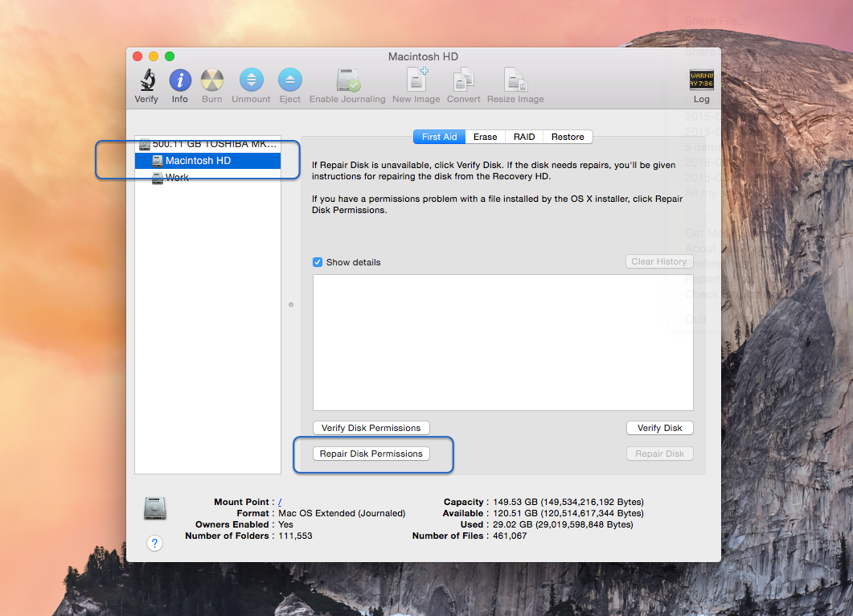
Task: Click the Number of Folders value 111,553
Action: tap(295, 536)
